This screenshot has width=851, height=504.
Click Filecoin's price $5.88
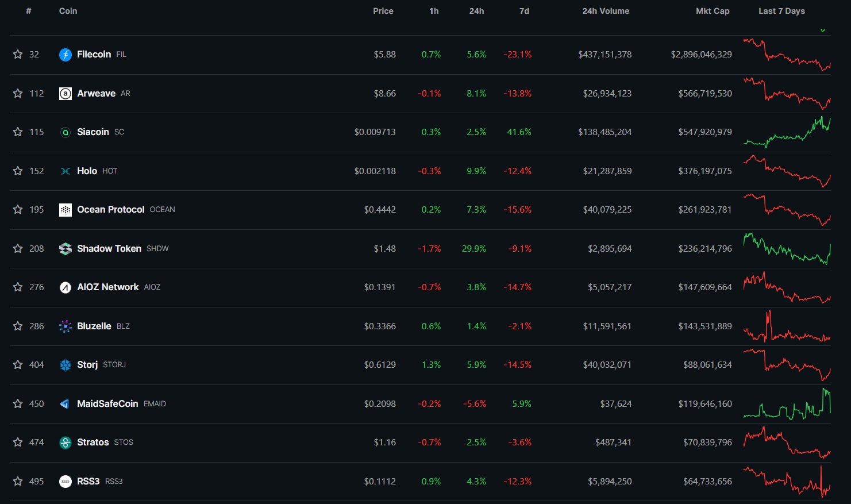coord(385,54)
